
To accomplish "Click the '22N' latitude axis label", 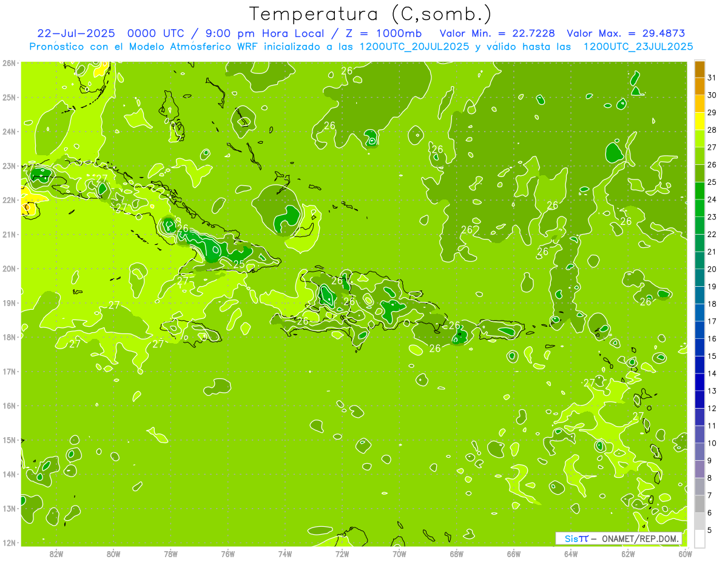I will coord(9,200).
